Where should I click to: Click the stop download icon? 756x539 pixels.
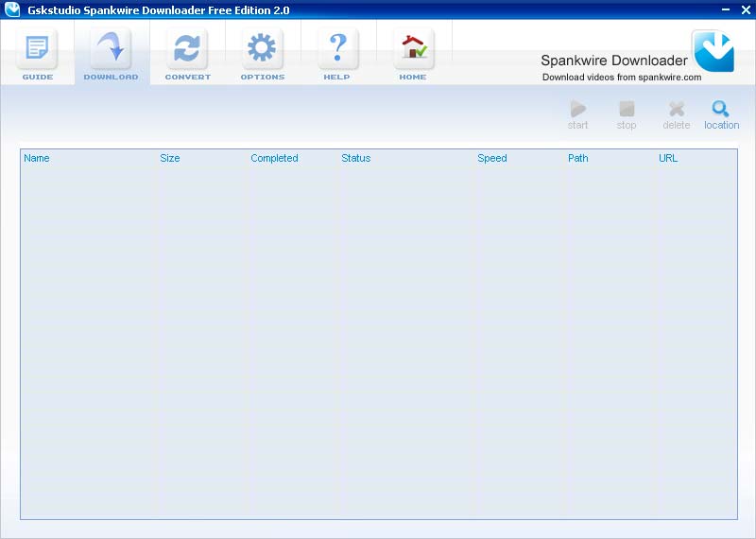point(627,109)
